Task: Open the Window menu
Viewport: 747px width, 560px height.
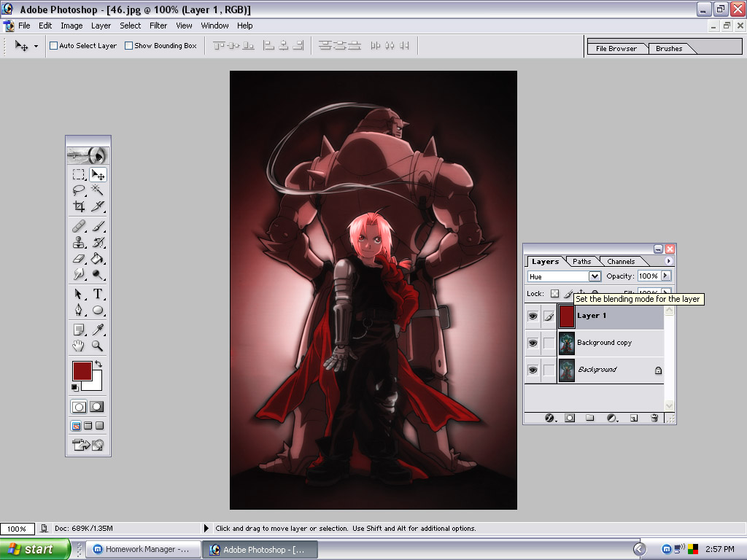Action: tap(214, 26)
